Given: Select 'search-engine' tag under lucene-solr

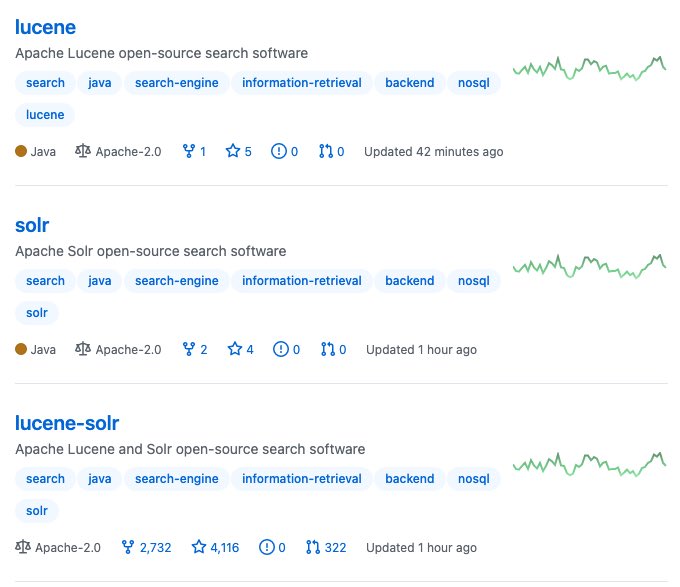Looking at the screenshot, I should pyautogui.click(x=177, y=479).
